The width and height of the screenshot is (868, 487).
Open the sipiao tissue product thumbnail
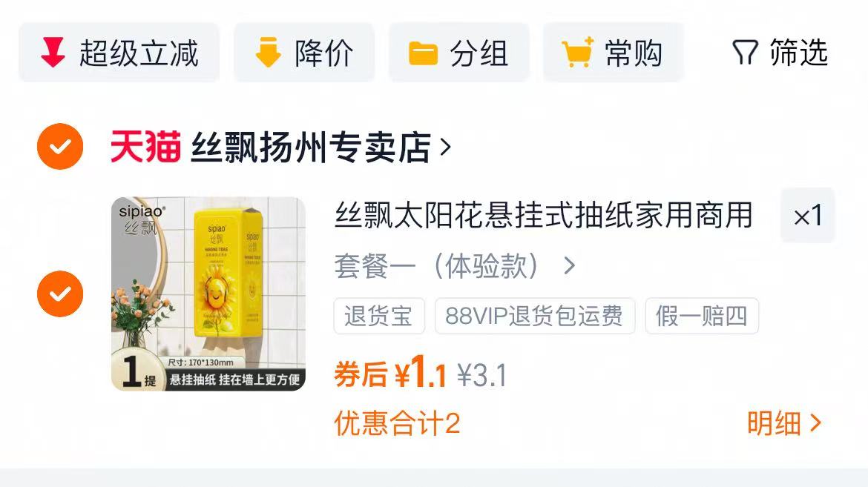coord(208,294)
